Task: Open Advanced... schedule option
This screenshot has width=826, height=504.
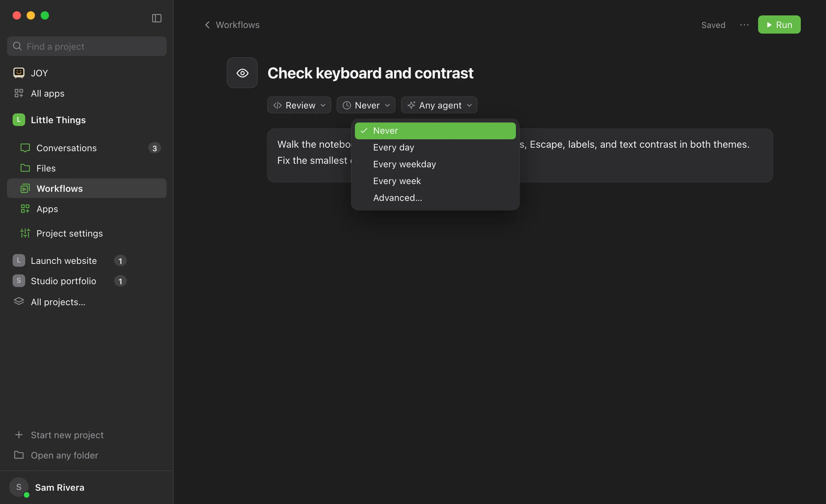Action: (435, 198)
